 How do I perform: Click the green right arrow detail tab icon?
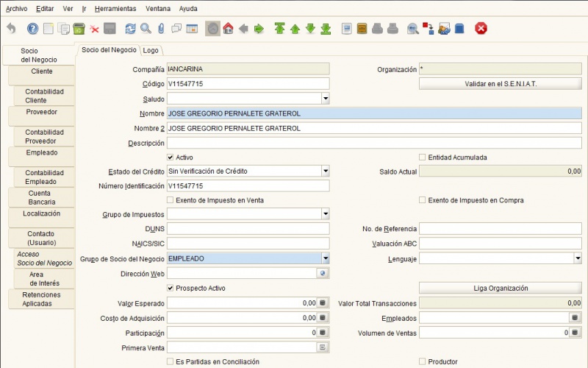[x=259, y=29]
